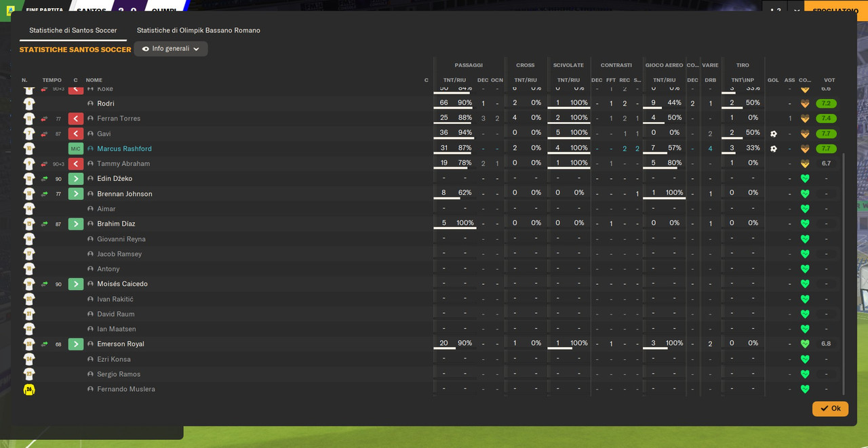This screenshot has height=448, width=868.
Task: Click Ferran Torres' 7.4 rating badge
Action: (x=826, y=119)
